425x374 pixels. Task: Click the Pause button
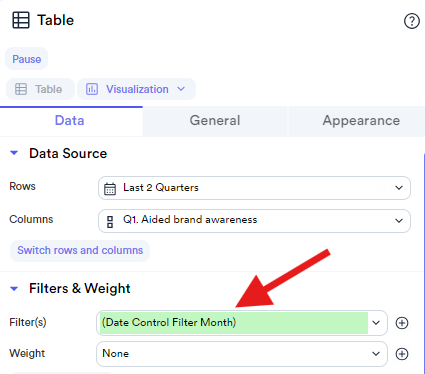[27, 59]
